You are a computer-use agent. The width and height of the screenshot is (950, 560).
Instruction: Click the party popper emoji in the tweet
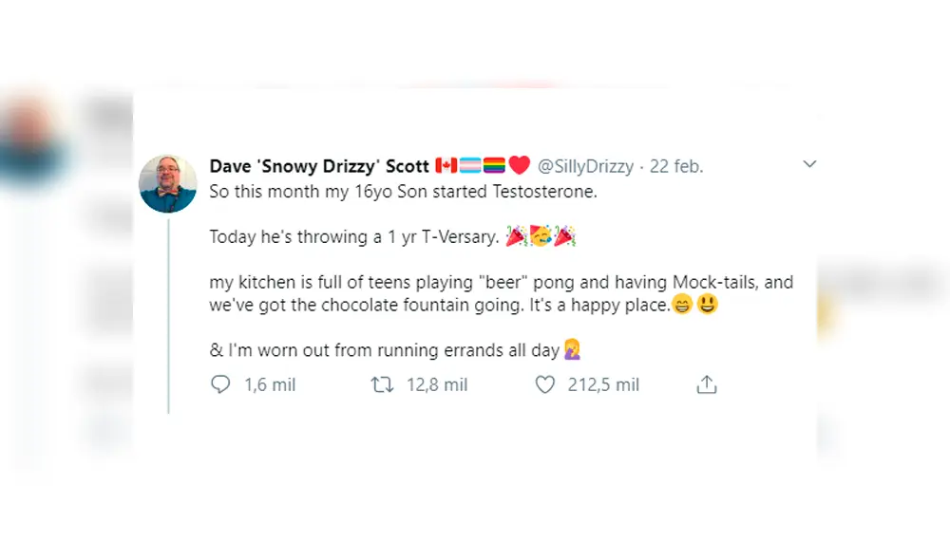tap(516, 235)
